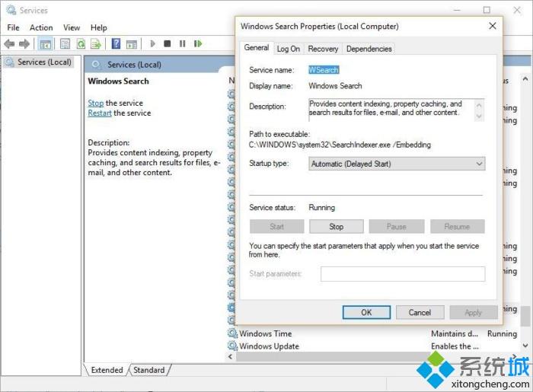Click description box scroll up arrow
This screenshot has height=392, width=533.
(479, 105)
